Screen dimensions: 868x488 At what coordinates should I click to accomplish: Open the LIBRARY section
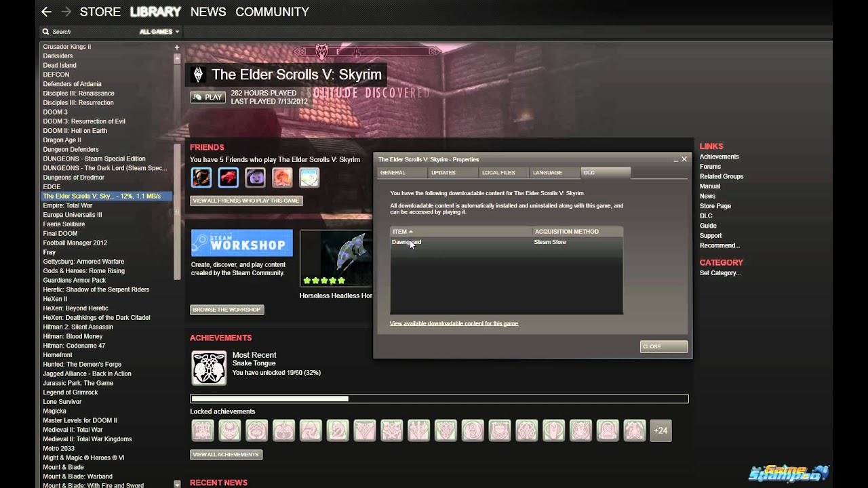[x=155, y=12]
